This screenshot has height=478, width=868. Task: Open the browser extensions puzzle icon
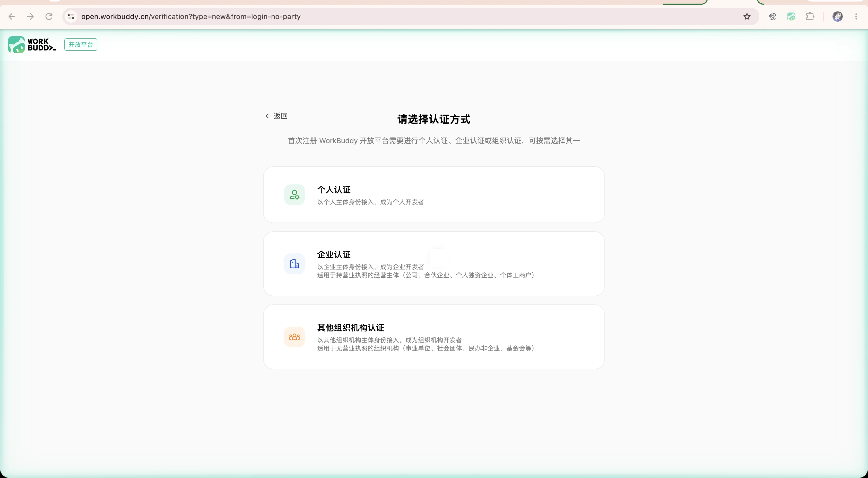pyautogui.click(x=810, y=16)
